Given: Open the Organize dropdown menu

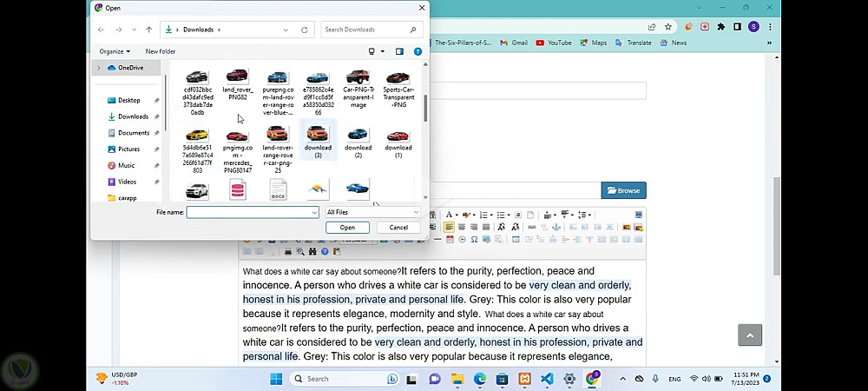Looking at the screenshot, I should [x=115, y=51].
